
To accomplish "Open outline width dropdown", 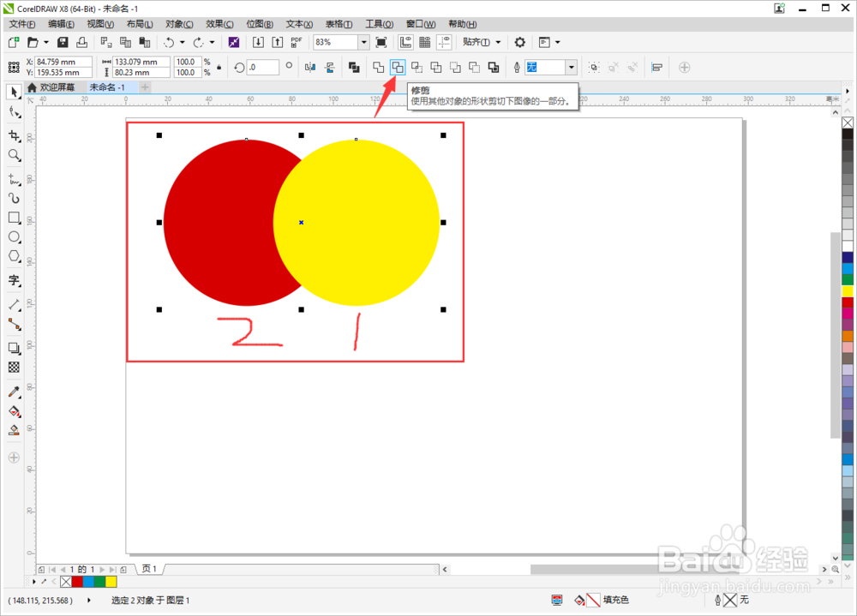I will click(571, 67).
